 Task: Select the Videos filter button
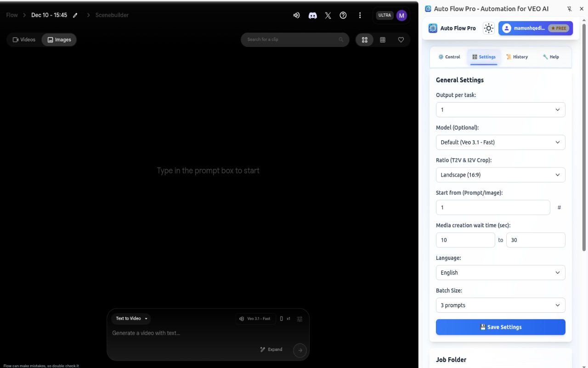click(x=24, y=40)
